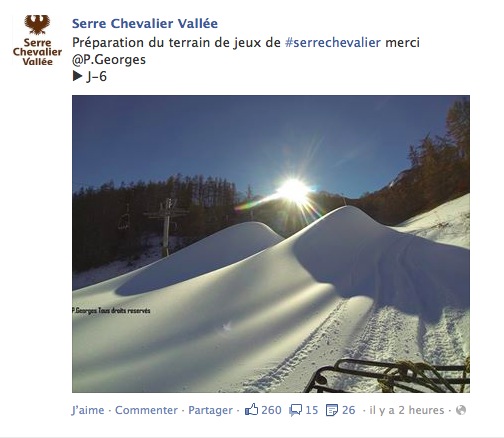Click the P.Georges copyright watermark on photo
Screen dimensions: 504x438
[x=111, y=311]
